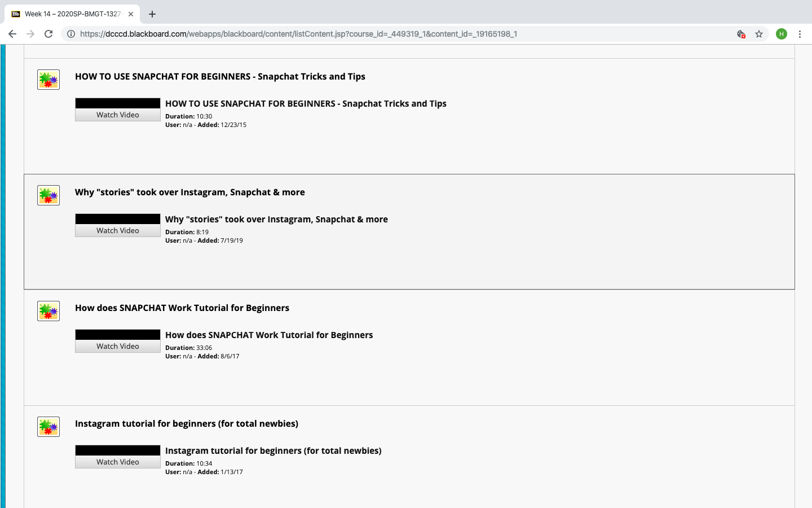Click video title How does SNAPCHAT Work beside thumbnail
The image size is (812, 508).
269,335
